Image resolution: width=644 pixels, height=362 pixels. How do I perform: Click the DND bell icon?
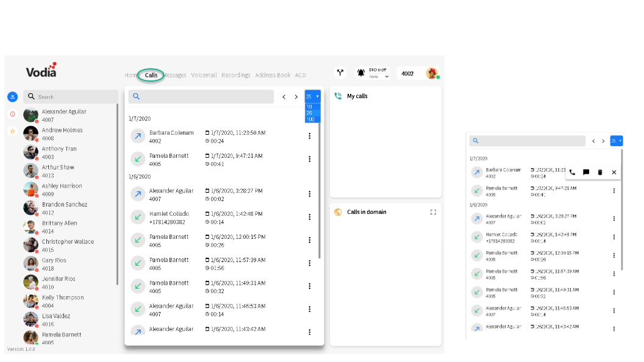click(x=360, y=73)
